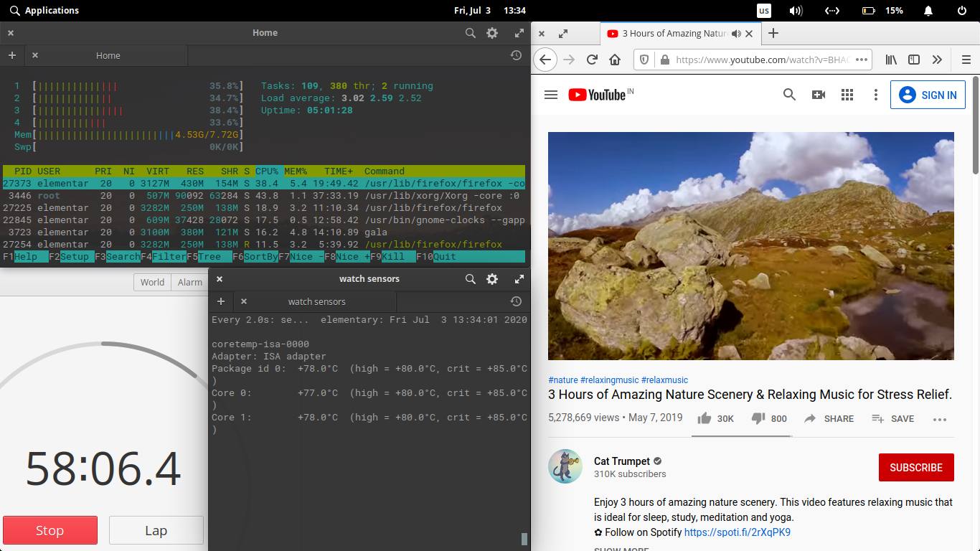Image resolution: width=980 pixels, height=551 pixels.
Task: Go to Firefox home page
Action: pyautogui.click(x=615, y=60)
